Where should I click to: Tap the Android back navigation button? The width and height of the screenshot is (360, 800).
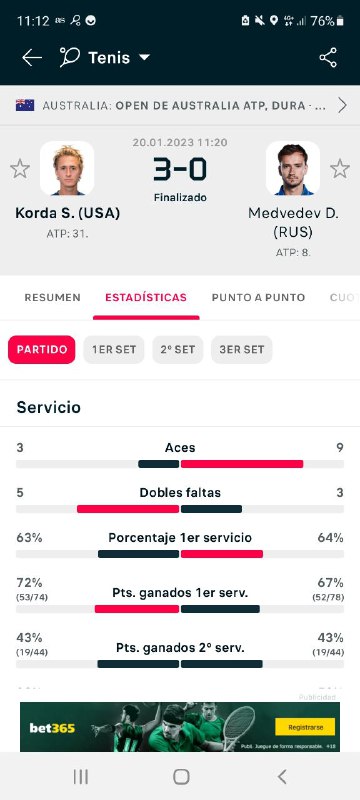point(282,777)
